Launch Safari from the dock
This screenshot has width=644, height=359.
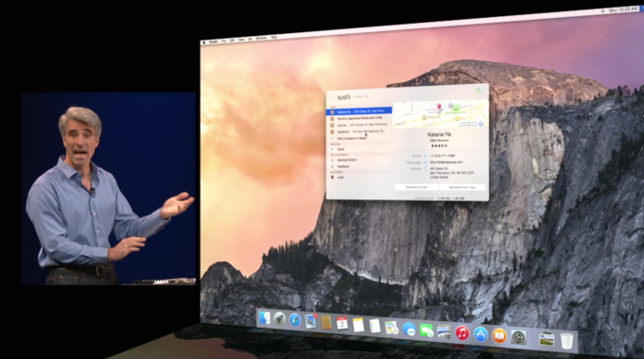tap(295, 320)
